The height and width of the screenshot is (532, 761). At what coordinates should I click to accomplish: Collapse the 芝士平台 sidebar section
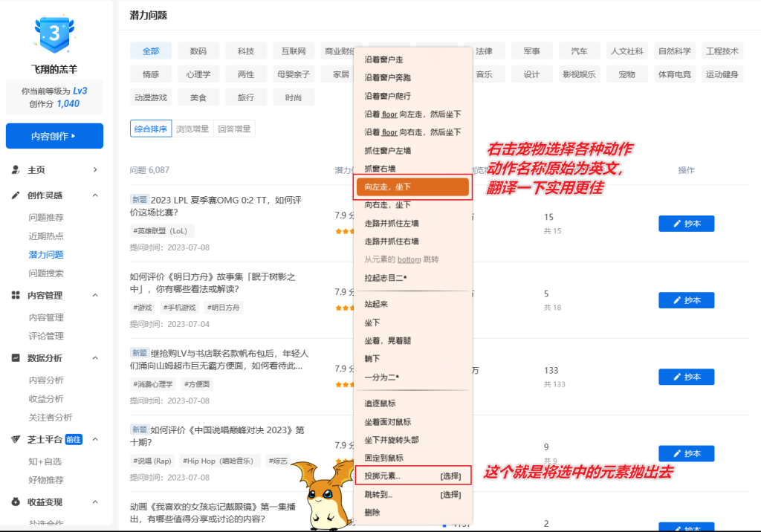95,438
